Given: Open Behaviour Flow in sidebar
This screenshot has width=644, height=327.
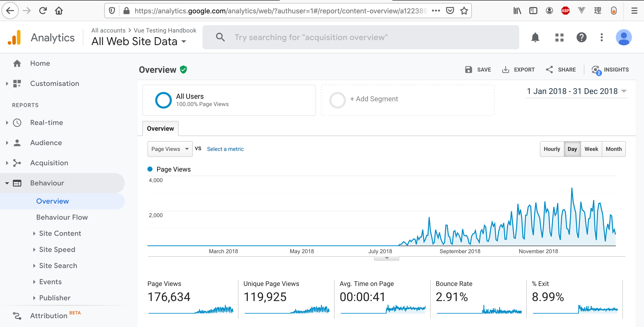Looking at the screenshot, I should (x=62, y=217).
